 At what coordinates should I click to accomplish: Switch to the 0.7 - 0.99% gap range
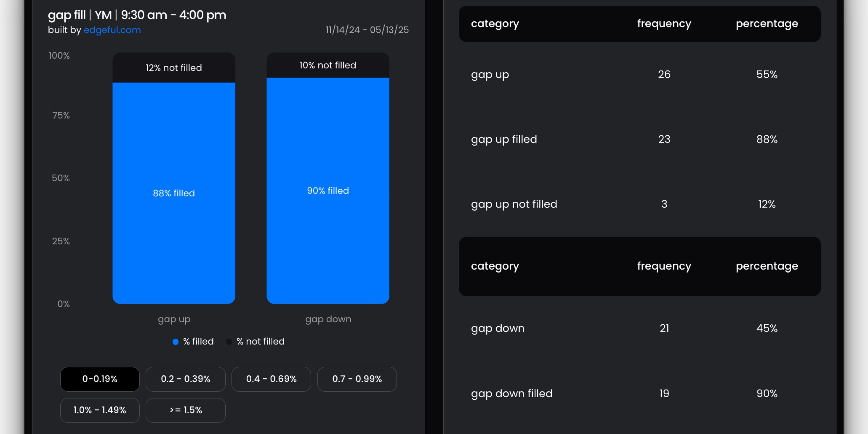tap(357, 379)
